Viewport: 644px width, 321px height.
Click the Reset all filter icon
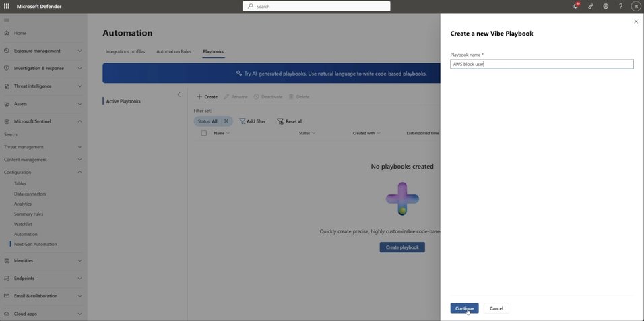point(280,121)
